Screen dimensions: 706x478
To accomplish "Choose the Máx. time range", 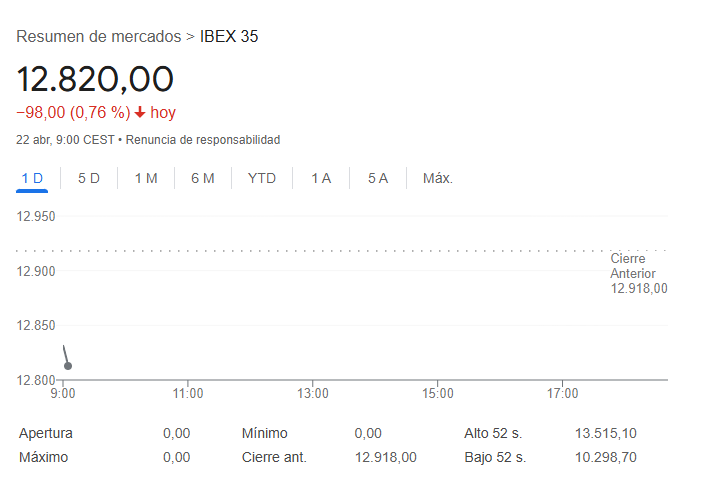I will 438,178.
